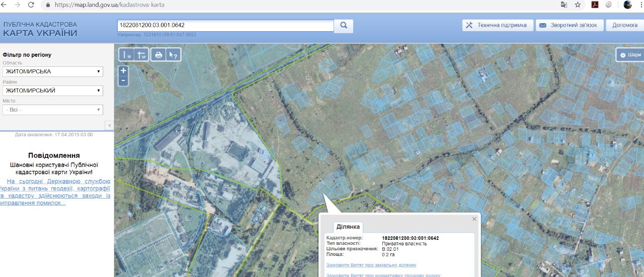The image size is (644, 277).
Task: Run cadastral number search with magnifier button
Action: pos(344,26)
